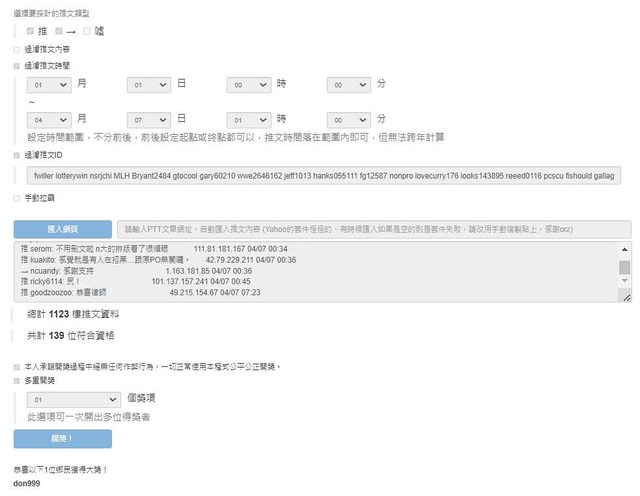Check the 手動扣霸 option
Viewport: 640px width, 496px height.
[16, 198]
